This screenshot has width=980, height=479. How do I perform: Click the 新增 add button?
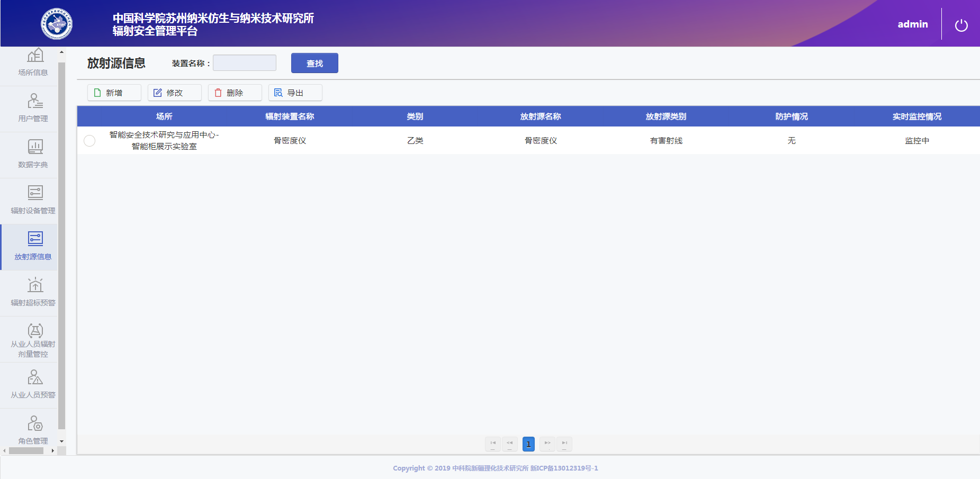[x=114, y=93]
